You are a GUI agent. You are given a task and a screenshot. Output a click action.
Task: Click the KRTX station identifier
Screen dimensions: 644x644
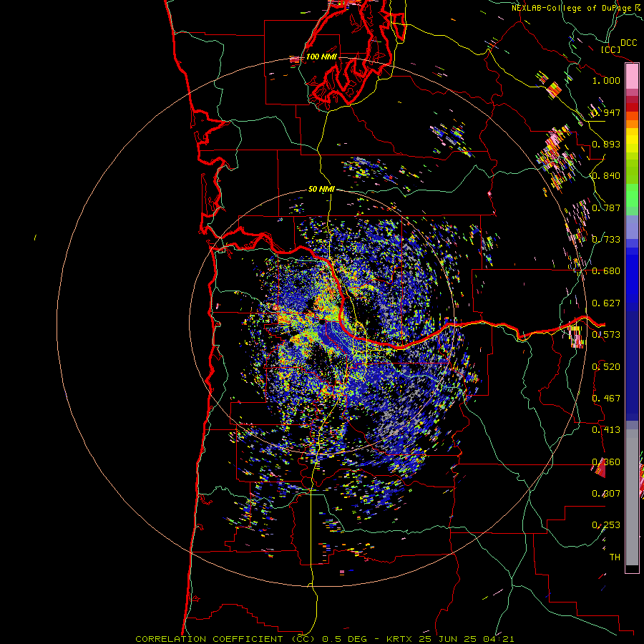point(399,639)
